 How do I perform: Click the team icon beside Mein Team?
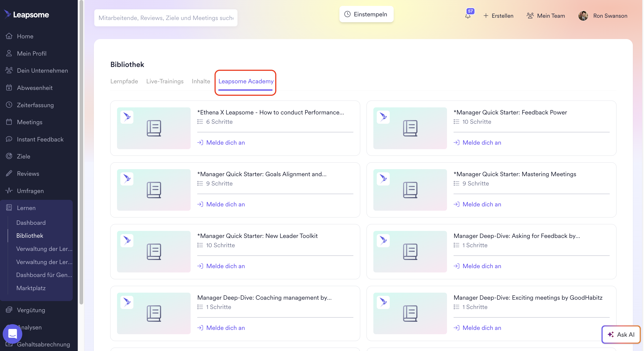tap(530, 16)
